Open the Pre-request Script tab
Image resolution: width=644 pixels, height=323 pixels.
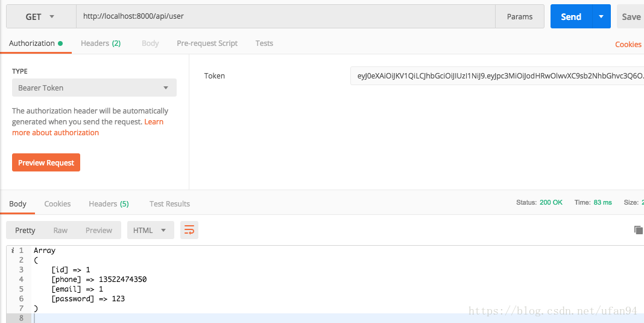tap(207, 43)
